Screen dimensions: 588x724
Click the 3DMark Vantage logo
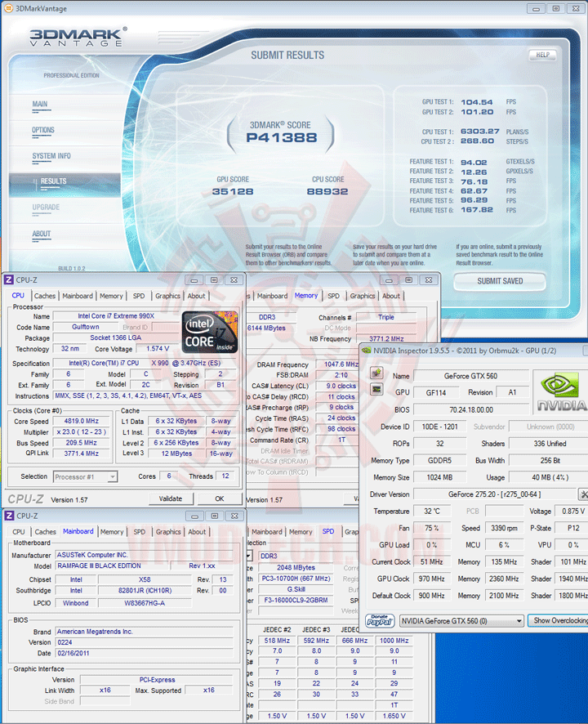click(x=78, y=37)
